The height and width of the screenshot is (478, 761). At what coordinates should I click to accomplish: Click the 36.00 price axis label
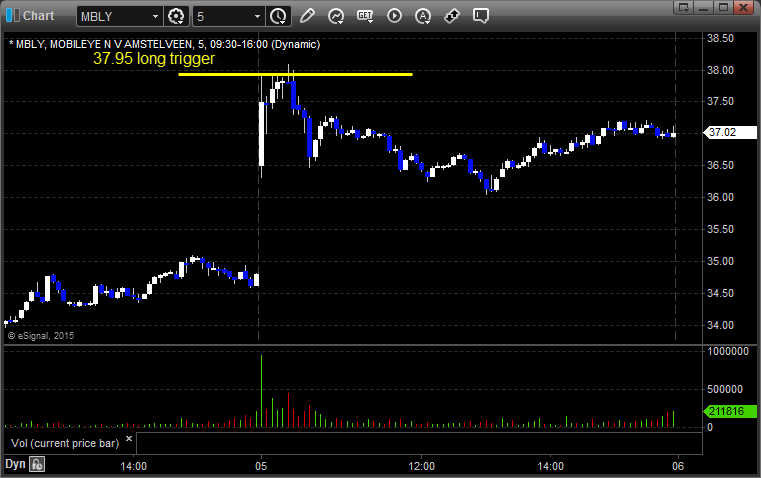click(x=720, y=197)
